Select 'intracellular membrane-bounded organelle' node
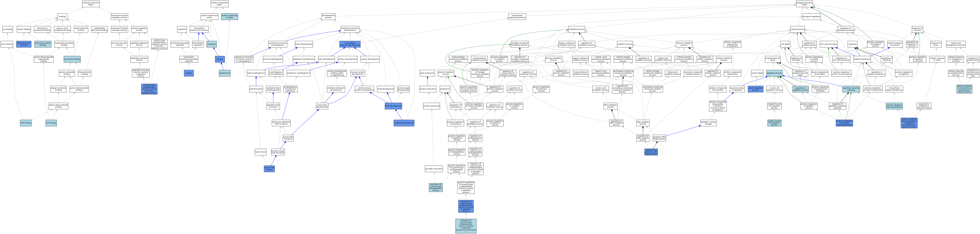Viewport: 980px width, 234px height. click(189, 59)
